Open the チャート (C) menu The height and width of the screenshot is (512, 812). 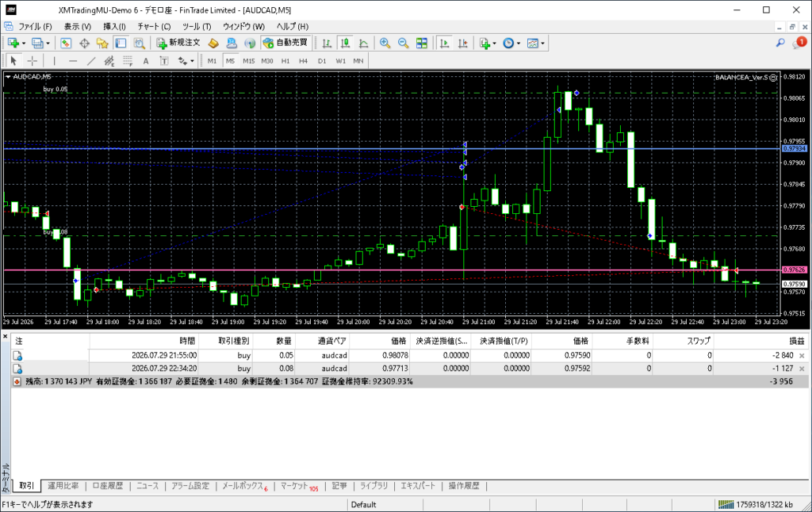(154, 26)
